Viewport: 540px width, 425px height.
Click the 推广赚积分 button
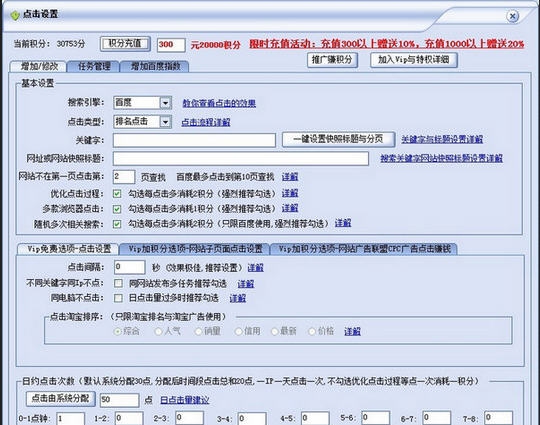[x=332, y=60]
